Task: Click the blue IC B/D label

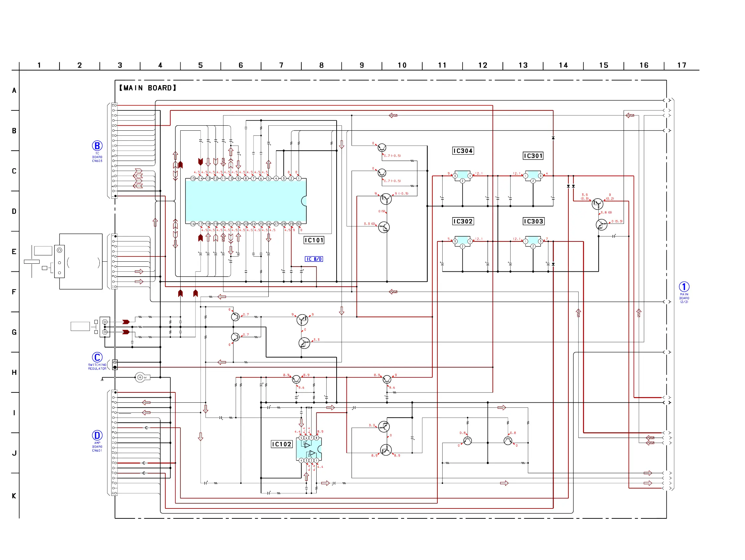Action: [314, 259]
